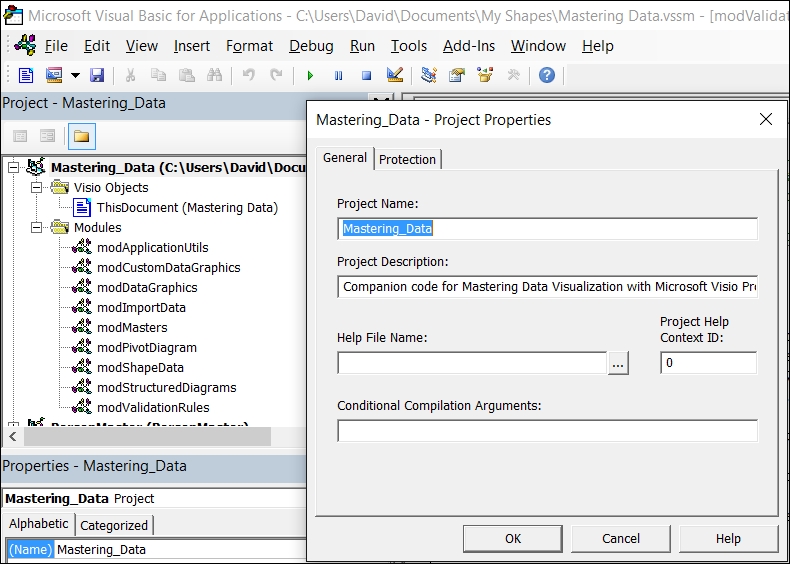Image resolution: width=790 pixels, height=564 pixels.
Task: Click the left arrow of Project pane scrollbar
Action: click(13, 436)
